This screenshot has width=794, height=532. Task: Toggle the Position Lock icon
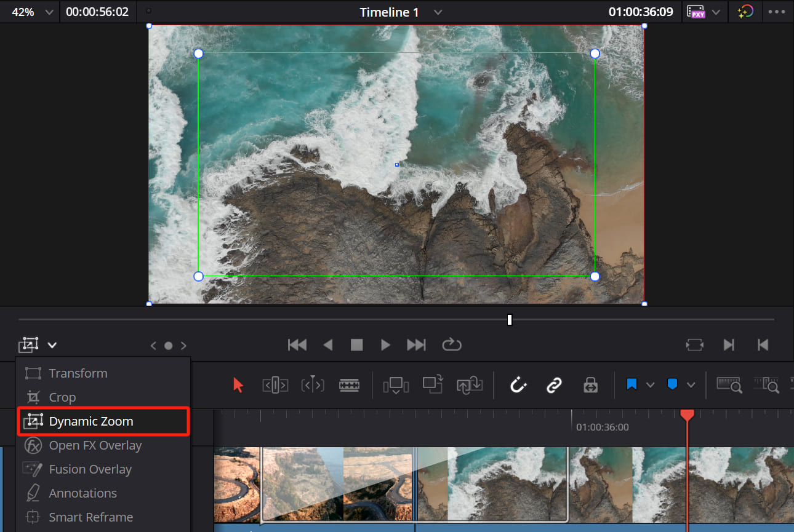click(x=590, y=385)
